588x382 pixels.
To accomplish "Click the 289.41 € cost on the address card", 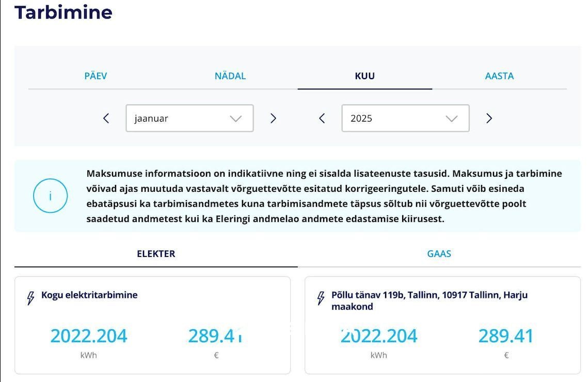I will coord(506,336).
